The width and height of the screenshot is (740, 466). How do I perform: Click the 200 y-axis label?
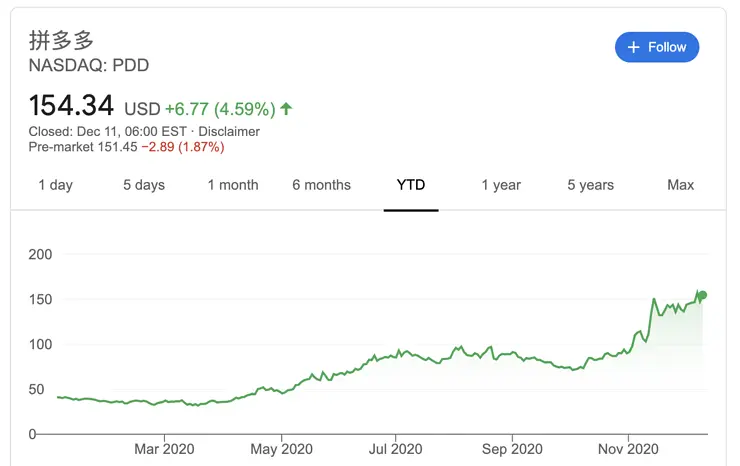(40, 254)
